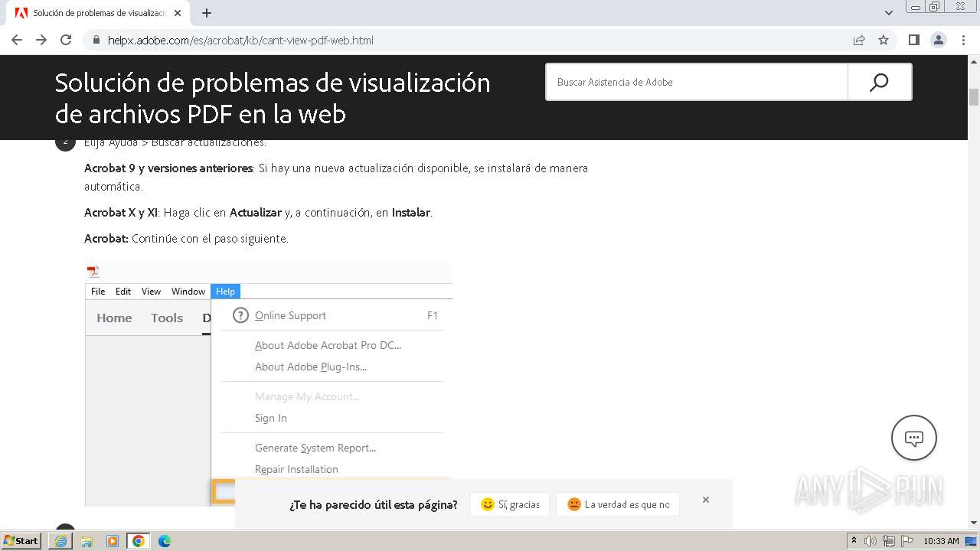Open a new browser tab
Screen dimensions: 980x551
(x=207, y=13)
